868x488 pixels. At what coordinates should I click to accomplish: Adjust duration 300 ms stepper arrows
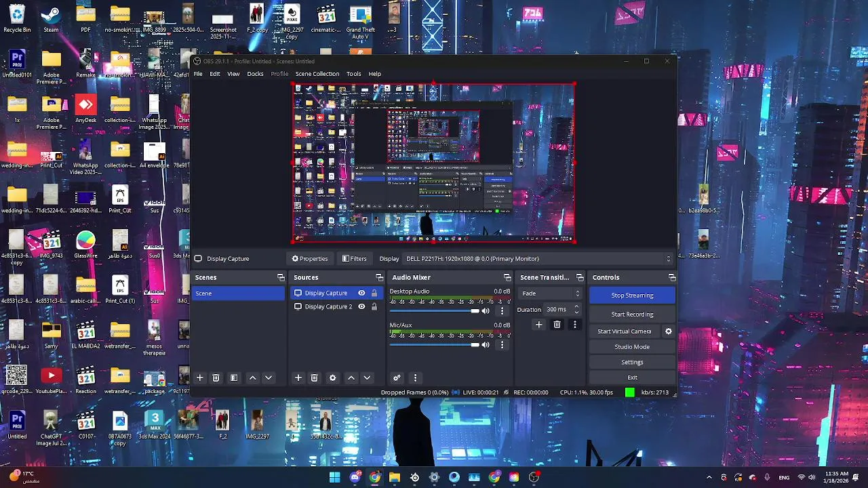coord(576,309)
